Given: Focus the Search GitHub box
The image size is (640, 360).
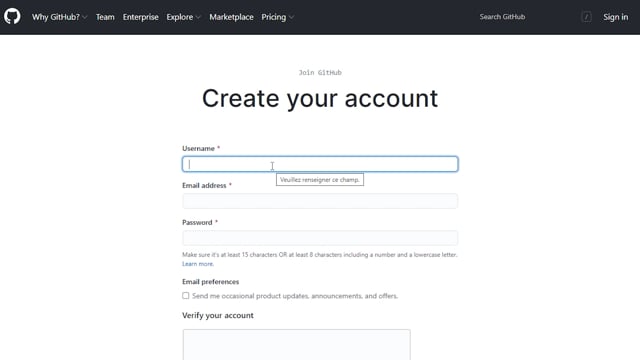Looking at the screenshot, I should tap(531, 17).
